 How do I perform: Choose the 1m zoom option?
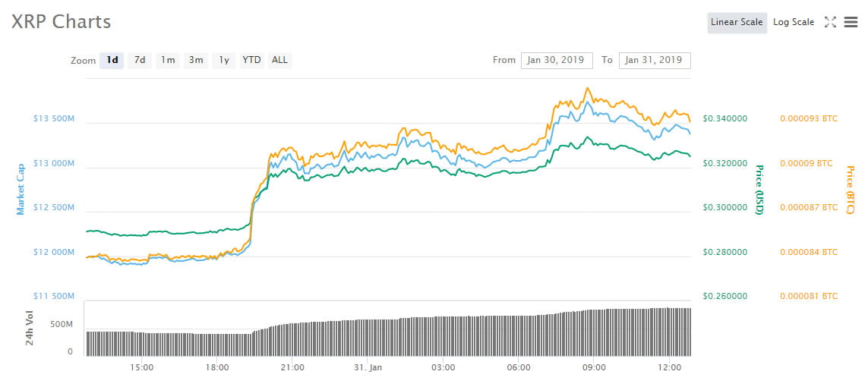[x=168, y=60]
